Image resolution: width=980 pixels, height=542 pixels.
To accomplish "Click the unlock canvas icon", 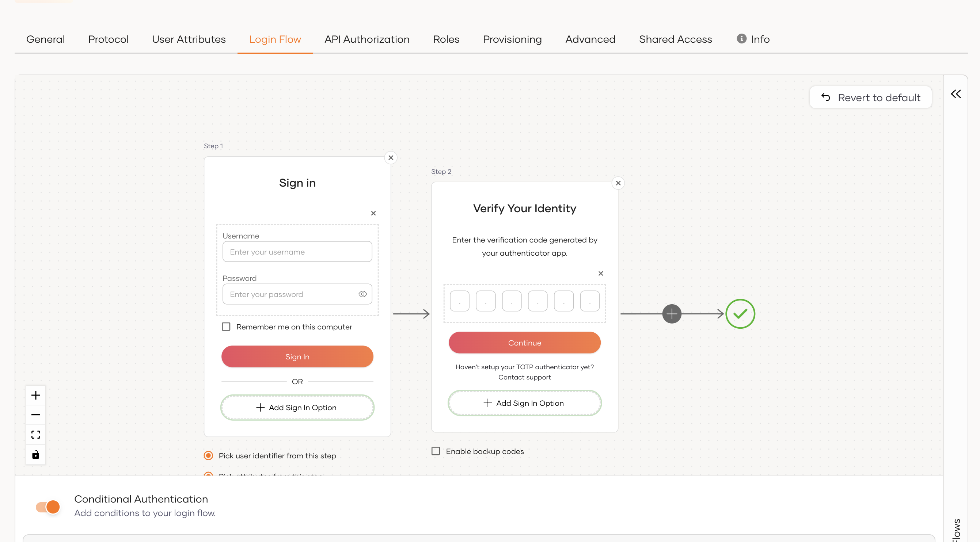I will coord(35,454).
